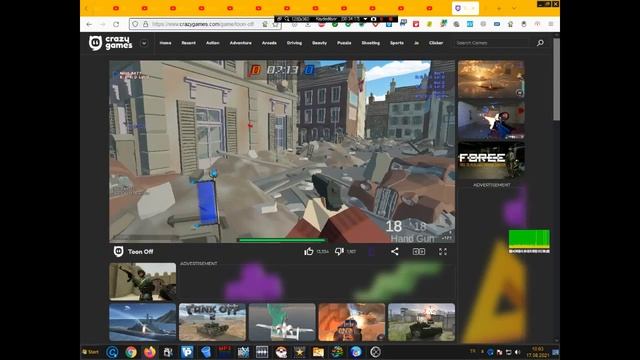Viewport: 640px width, 360px height.
Task: Click the CrazyGames logo
Action: click(x=111, y=42)
